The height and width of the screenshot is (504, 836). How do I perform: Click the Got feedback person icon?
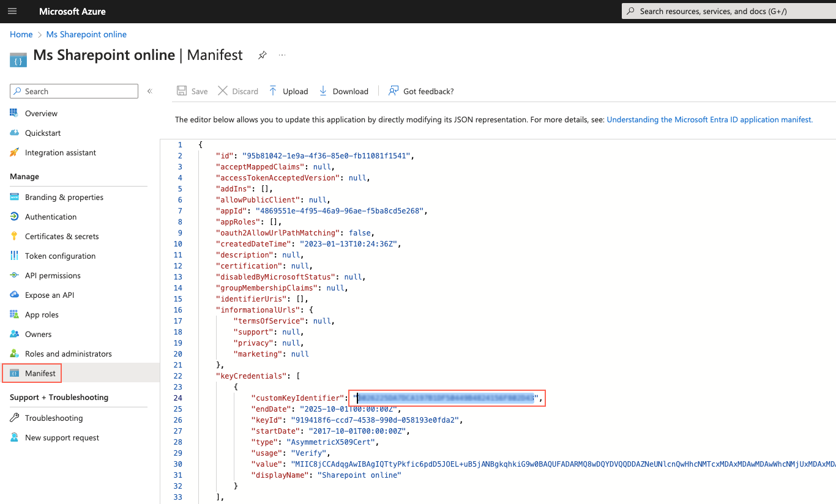pos(394,91)
